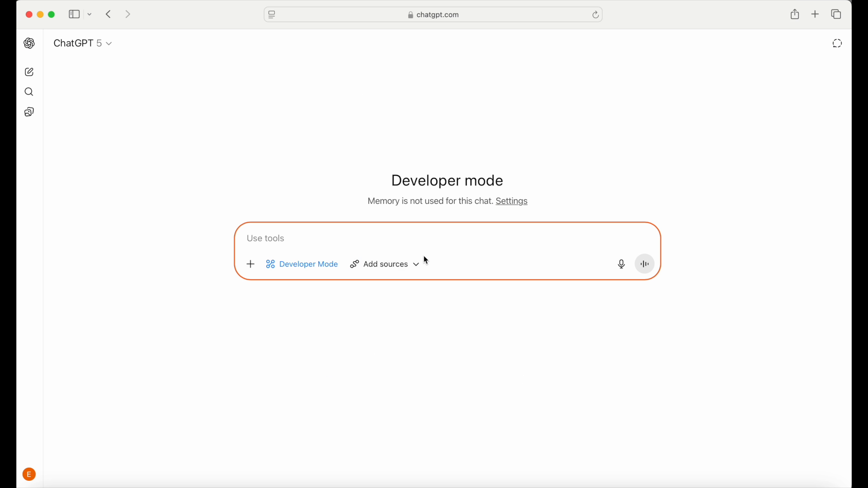Toggle the Safari sidebar panel
Viewport: 868px width, 488px height.
point(74,14)
